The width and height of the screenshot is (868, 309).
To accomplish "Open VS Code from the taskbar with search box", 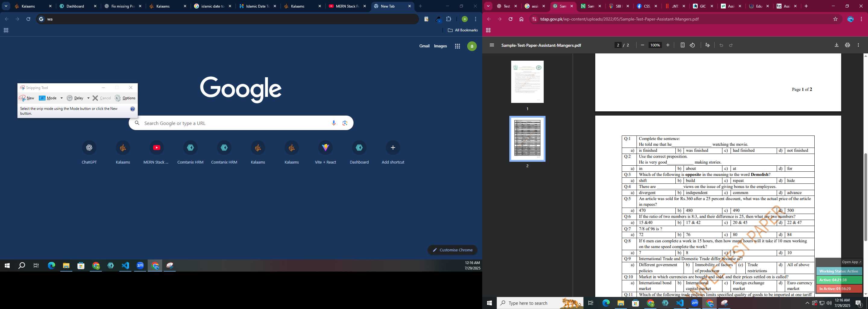I will [x=680, y=303].
